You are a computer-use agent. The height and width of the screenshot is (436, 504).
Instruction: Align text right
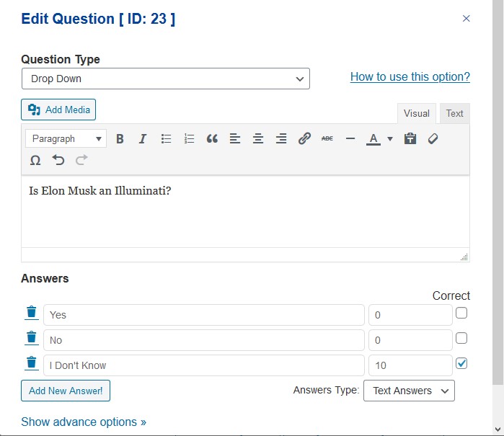tap(281, 139)
